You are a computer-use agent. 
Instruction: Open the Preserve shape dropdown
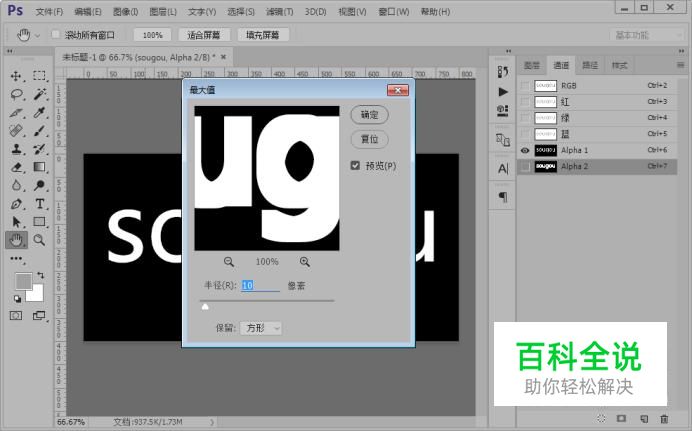261,328
